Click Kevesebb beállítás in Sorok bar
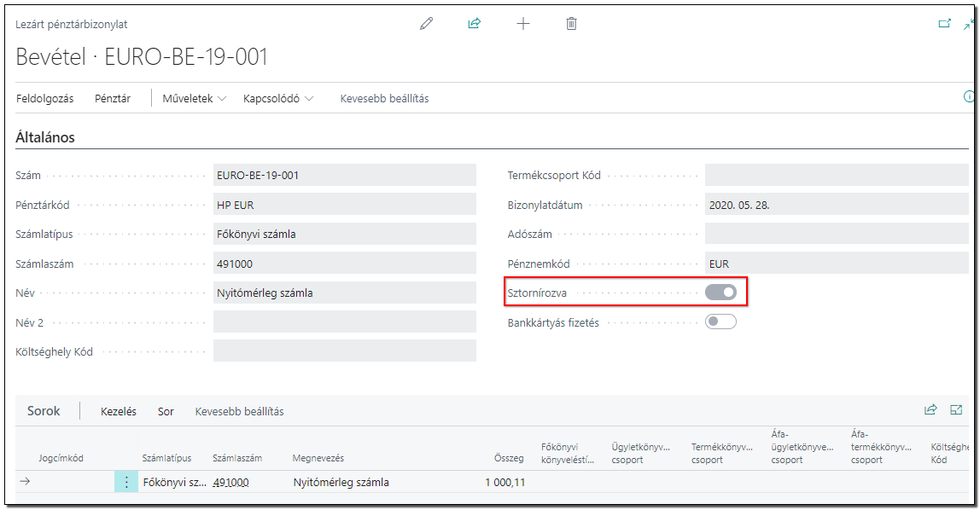Image resolution: width=980 pixels, height=510 pixels. click(239, 411)
